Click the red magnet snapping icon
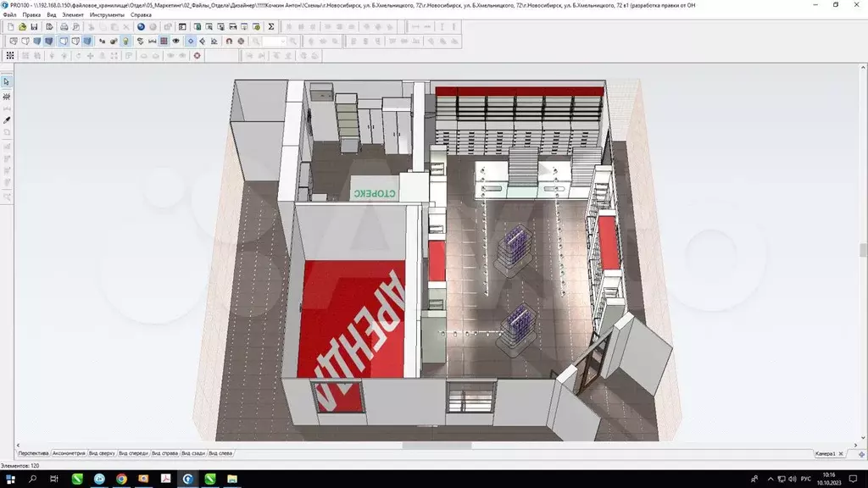868x488 pixels. (229, 41)
